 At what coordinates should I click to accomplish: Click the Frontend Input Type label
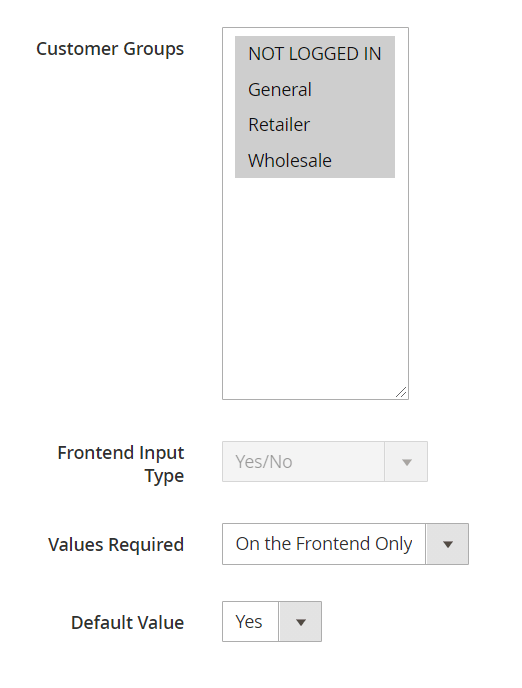click(121, 464)
